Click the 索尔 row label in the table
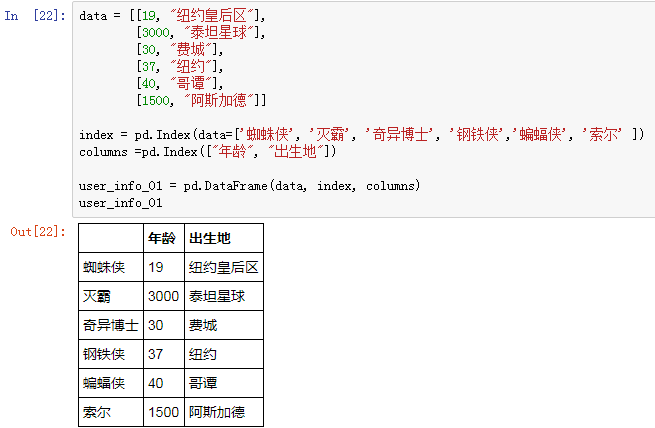The image size is (655, 428). (111, 412)
